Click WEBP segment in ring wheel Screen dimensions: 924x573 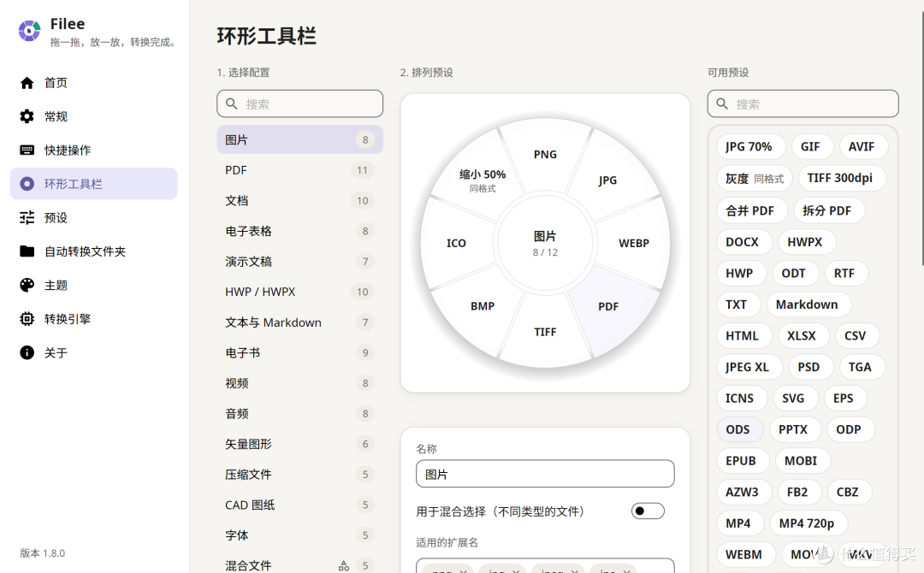coord(633,243)
